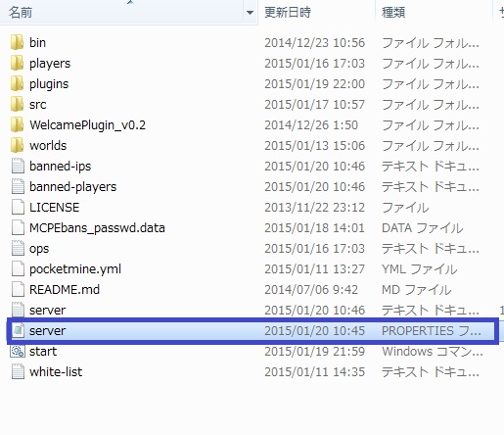
Task: Select the players folder icon
Action: pos(17,63)
